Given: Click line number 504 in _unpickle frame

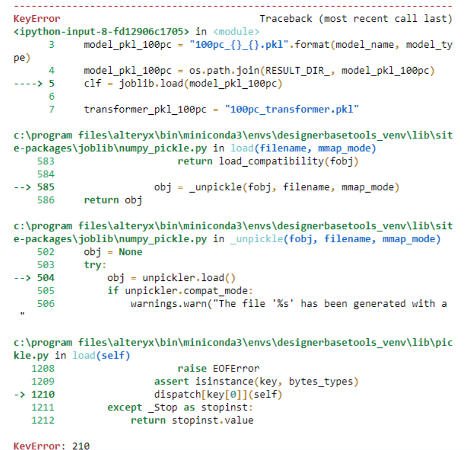Looking at the screenshot, I should tap(48, 277).
